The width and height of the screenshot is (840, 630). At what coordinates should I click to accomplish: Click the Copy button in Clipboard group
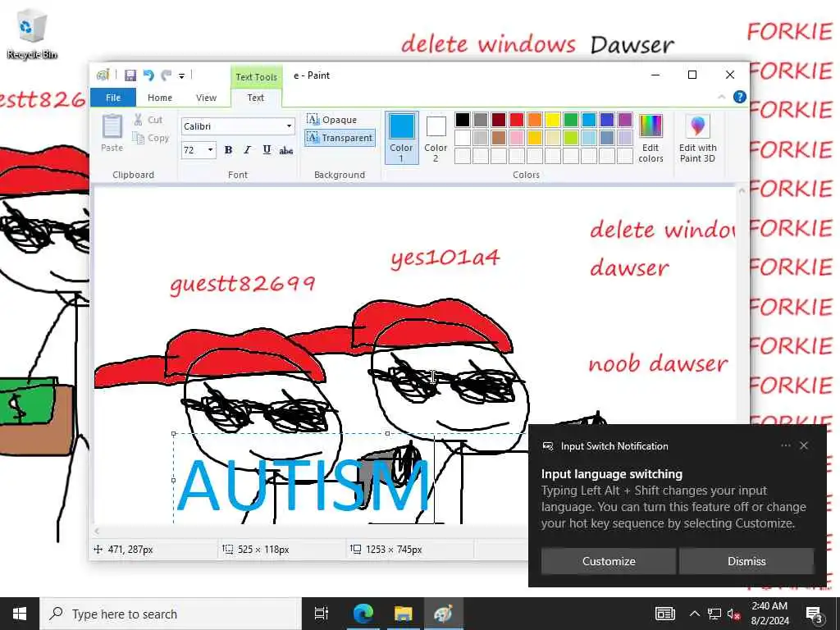tap(151, 138)
